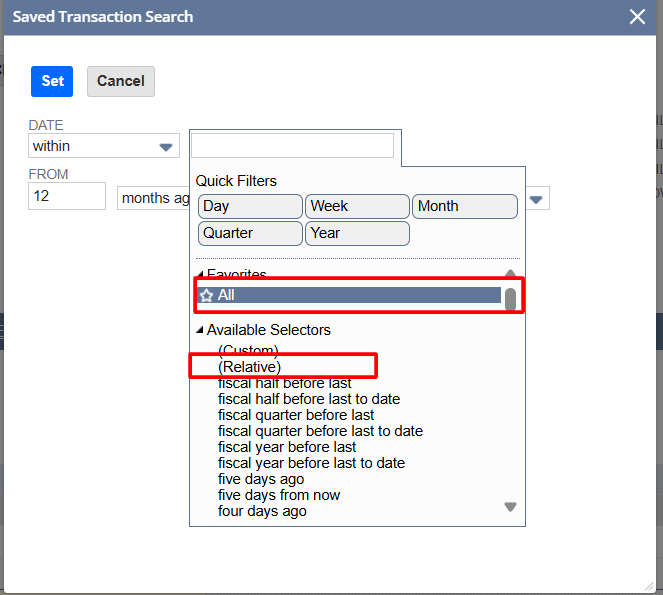Screen dimensions: 663x595
Task: Click the FROM value field containing 12
Action: pos(67,196)
